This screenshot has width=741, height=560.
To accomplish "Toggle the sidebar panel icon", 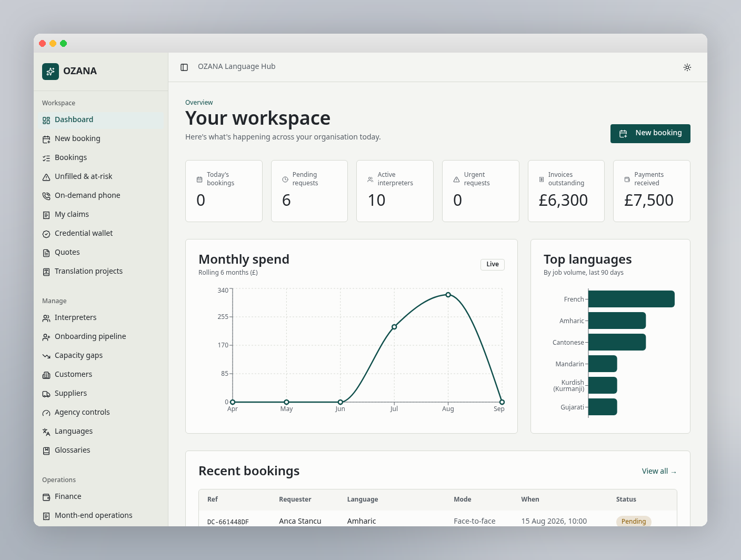I will click(x=184, y=67).
